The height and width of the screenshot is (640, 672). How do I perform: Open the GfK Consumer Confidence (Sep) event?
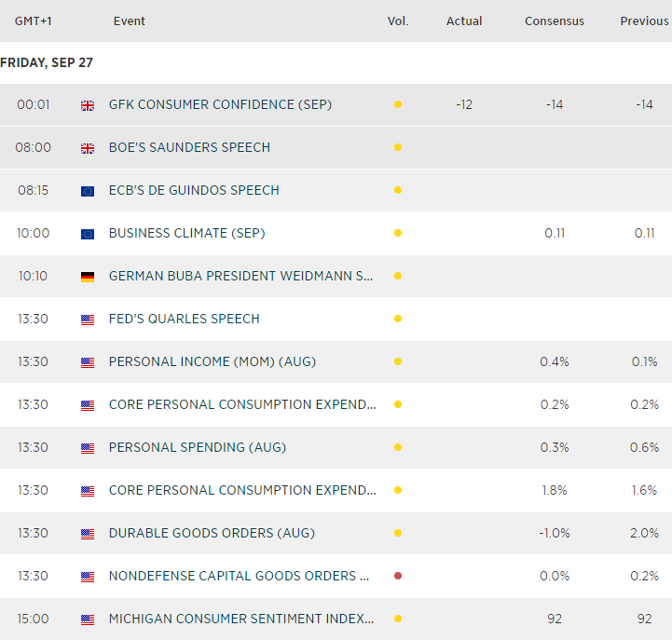[220, 104]
